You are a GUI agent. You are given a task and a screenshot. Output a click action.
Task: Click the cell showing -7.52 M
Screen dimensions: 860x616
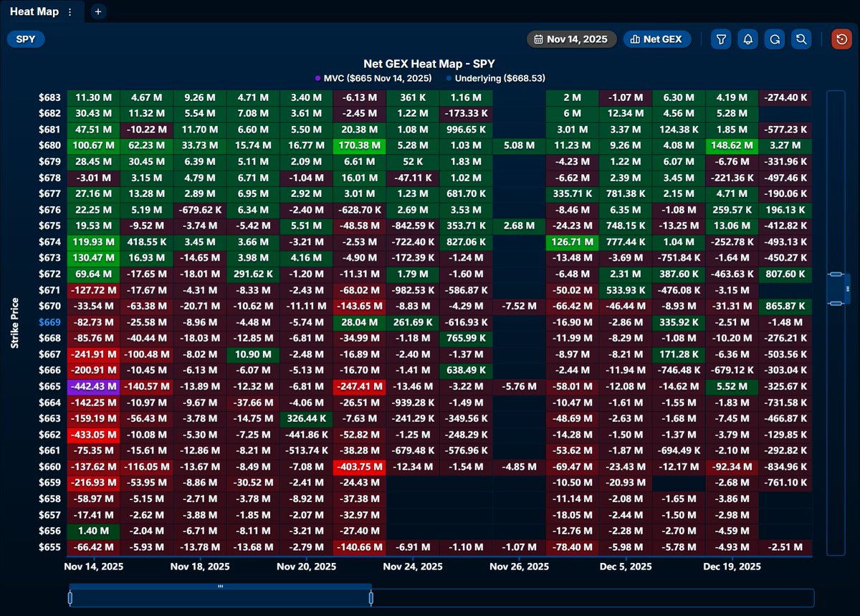point(518,306)
